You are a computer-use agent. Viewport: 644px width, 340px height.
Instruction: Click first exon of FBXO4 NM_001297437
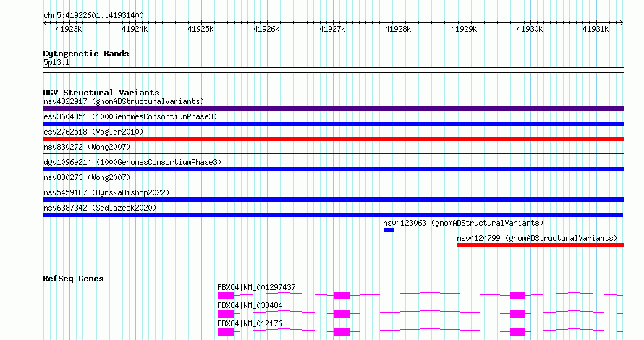tap(226, 296)
